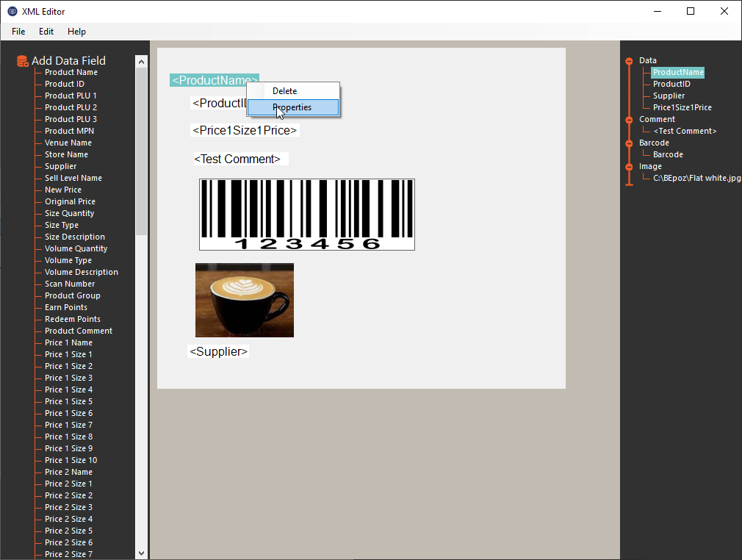Select ProductID in the right tree
This screenshot has height=560, width=742.
point(671,85)
